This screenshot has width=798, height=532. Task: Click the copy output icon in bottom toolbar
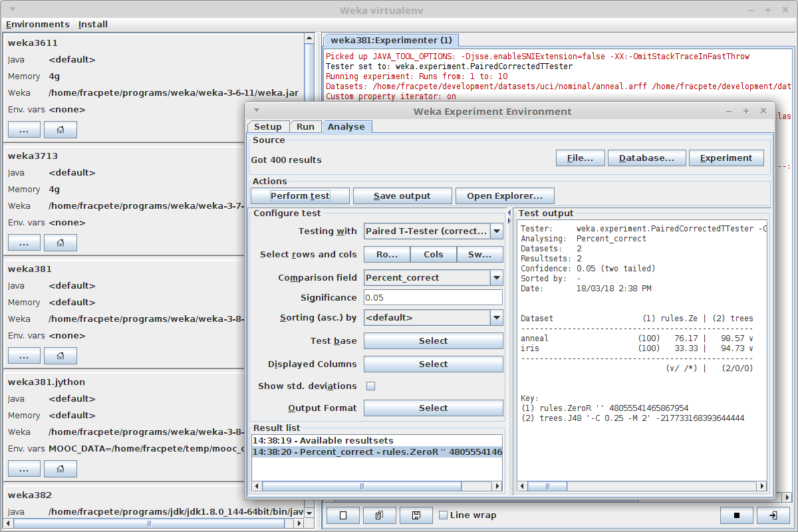pos(380,515)
